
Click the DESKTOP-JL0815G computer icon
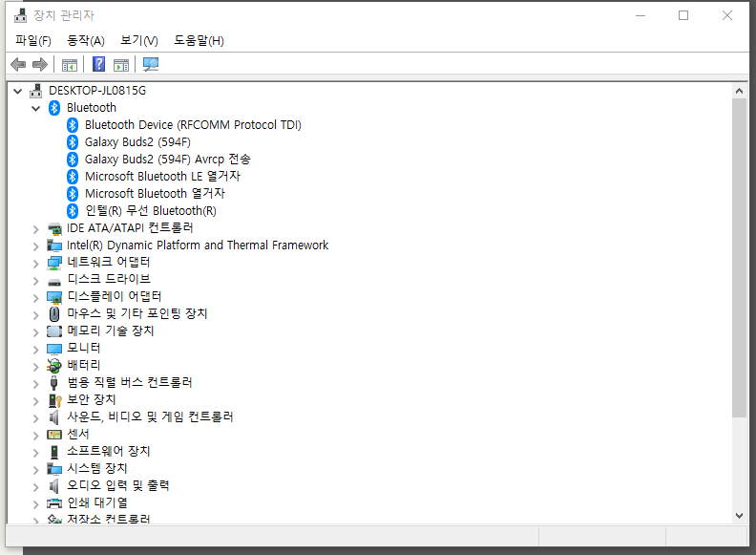(x=35, y=91)
